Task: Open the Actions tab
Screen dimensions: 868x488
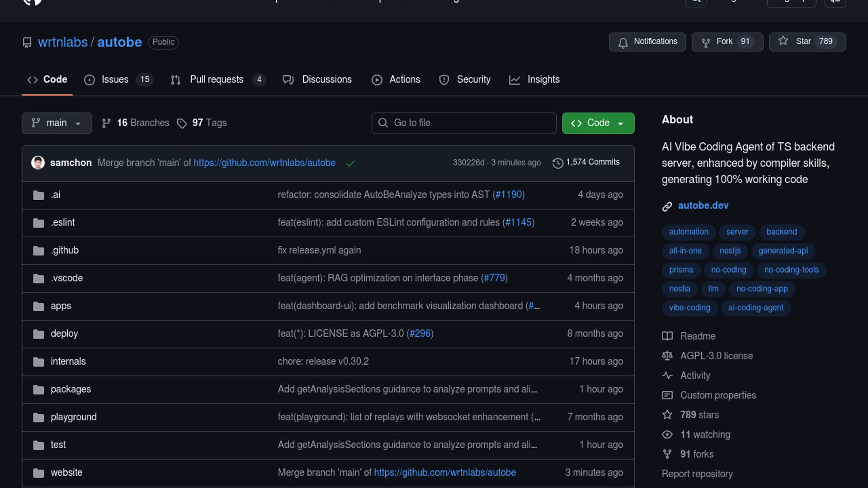Action: click(x=404, y=80)
